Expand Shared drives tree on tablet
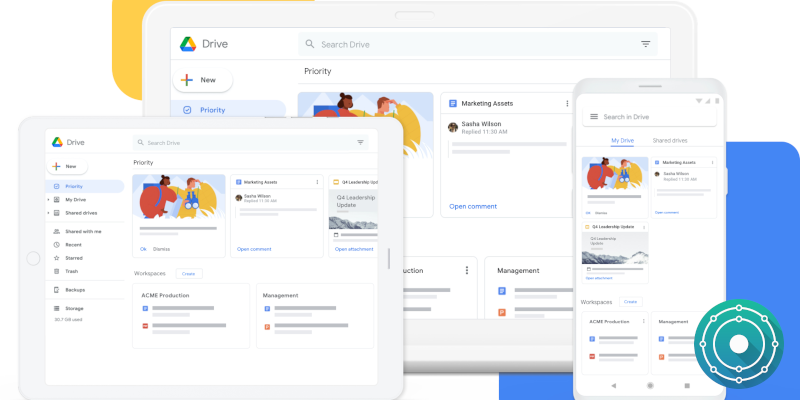This screenshot has width=800, height=400. (48, 213)
